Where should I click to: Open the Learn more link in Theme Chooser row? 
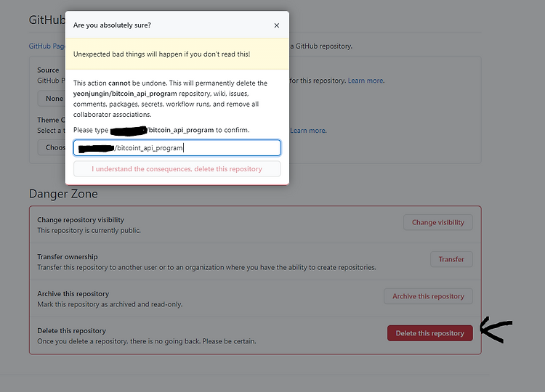(x=308, y=131)
